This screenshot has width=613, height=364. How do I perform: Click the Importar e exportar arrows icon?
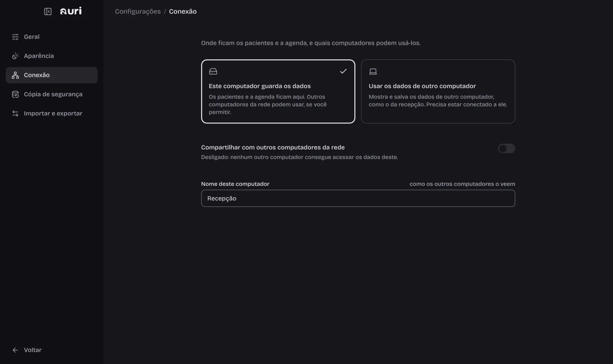click(x=15, y=113)
